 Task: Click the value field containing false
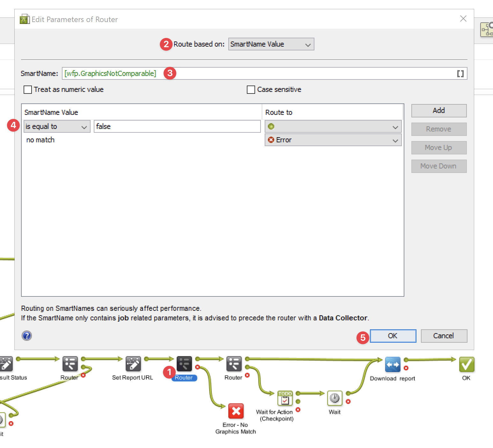(x=177, y=127)
